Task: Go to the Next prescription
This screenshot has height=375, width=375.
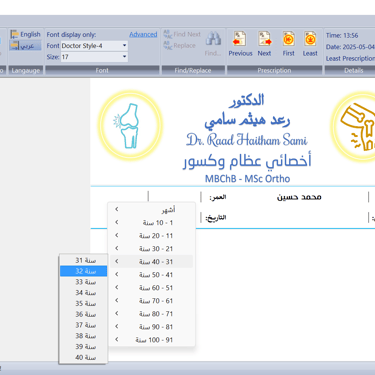Action: coord(264,44)
